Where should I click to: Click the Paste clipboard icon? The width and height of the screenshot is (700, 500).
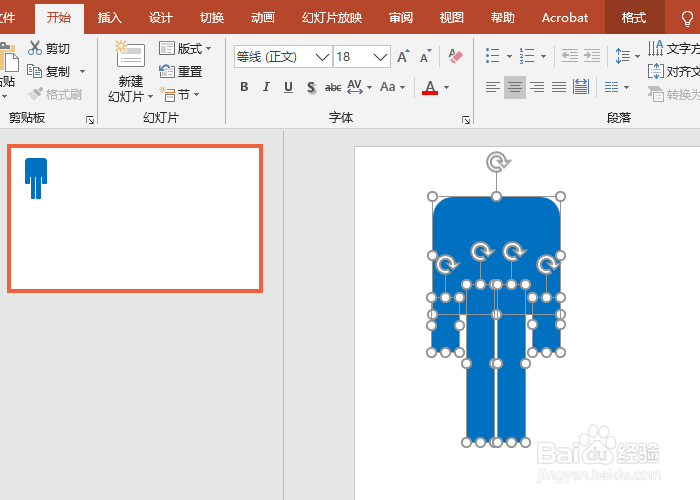point(8,57)
